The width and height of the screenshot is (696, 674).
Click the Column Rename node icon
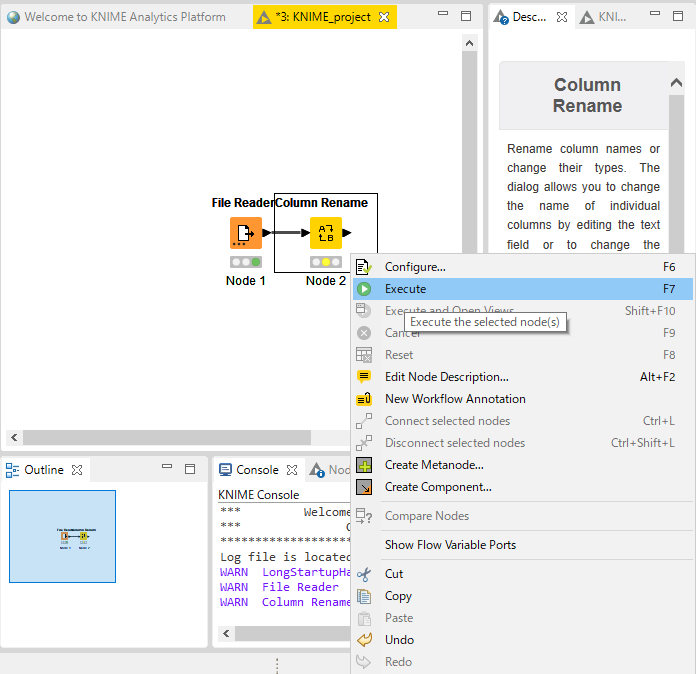click(x=326, y=233)
